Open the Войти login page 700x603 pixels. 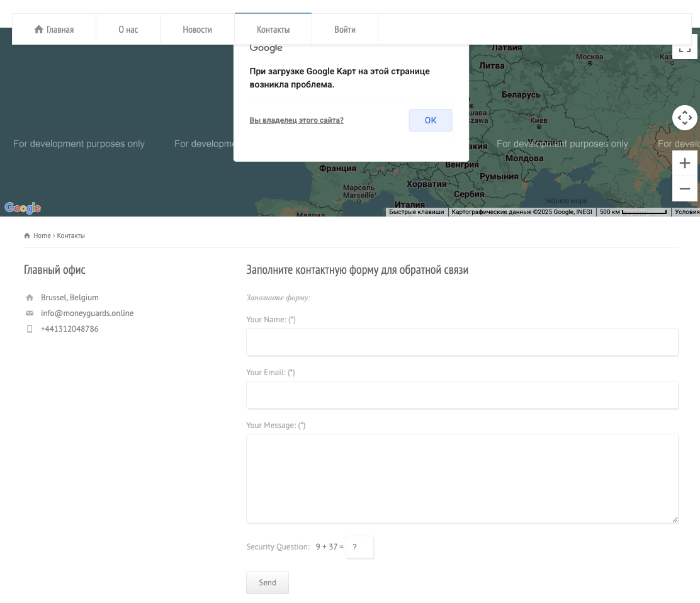click(x=345, y=30)
